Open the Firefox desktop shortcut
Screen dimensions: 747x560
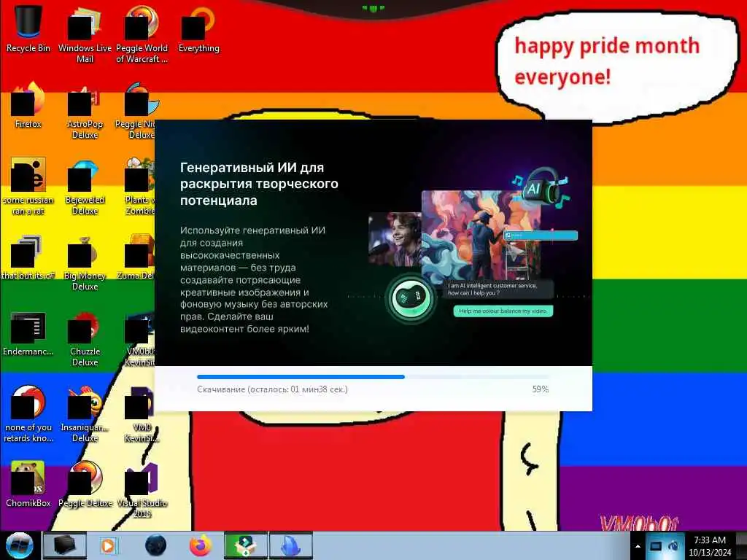28,106
